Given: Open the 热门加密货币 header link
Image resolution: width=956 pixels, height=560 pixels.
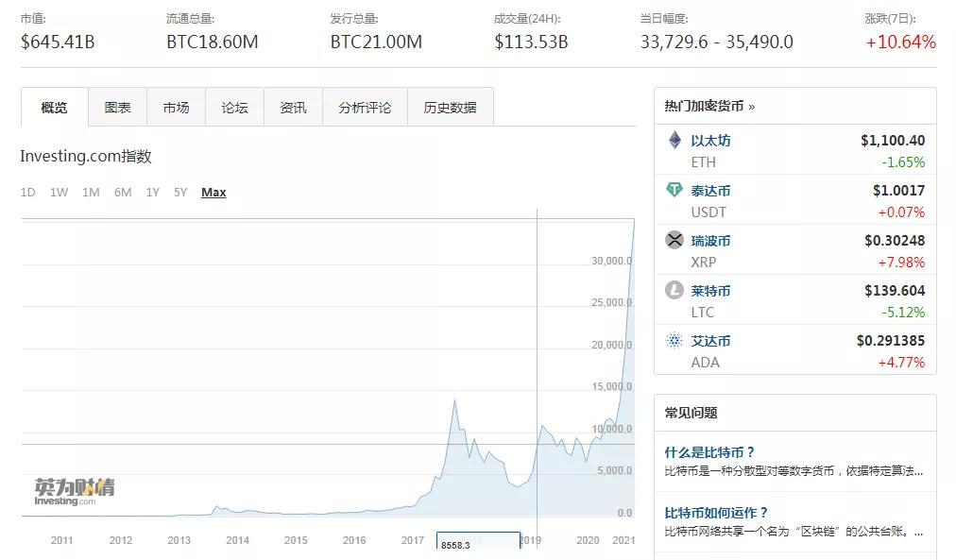Looking at the screenshot, I should (x=709, y=106).
